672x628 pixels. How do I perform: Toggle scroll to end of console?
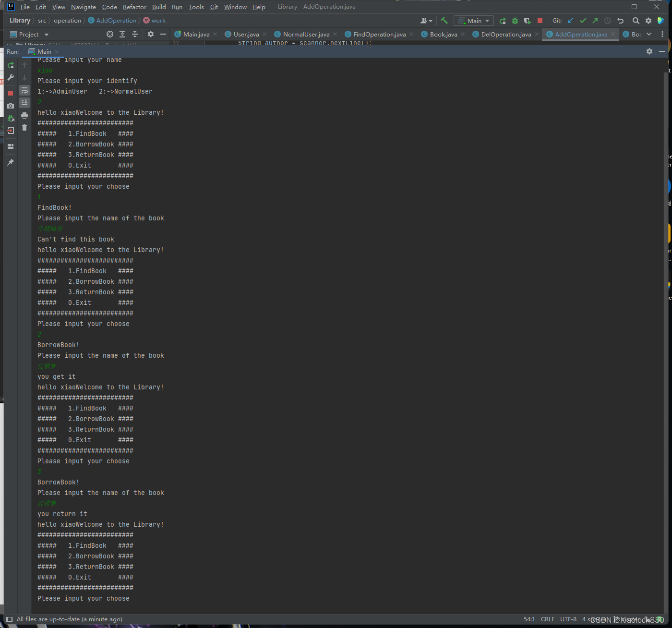pos(24,103)
